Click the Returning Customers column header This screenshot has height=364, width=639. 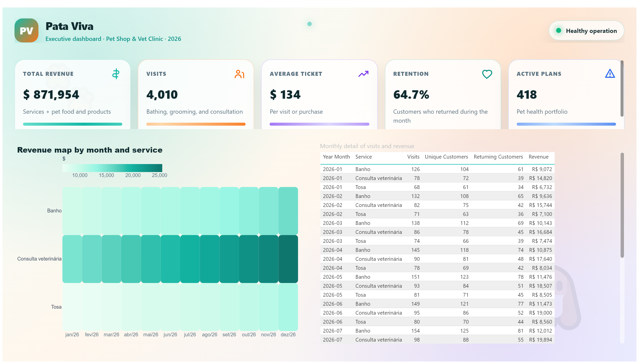click(x=498, y=157)
